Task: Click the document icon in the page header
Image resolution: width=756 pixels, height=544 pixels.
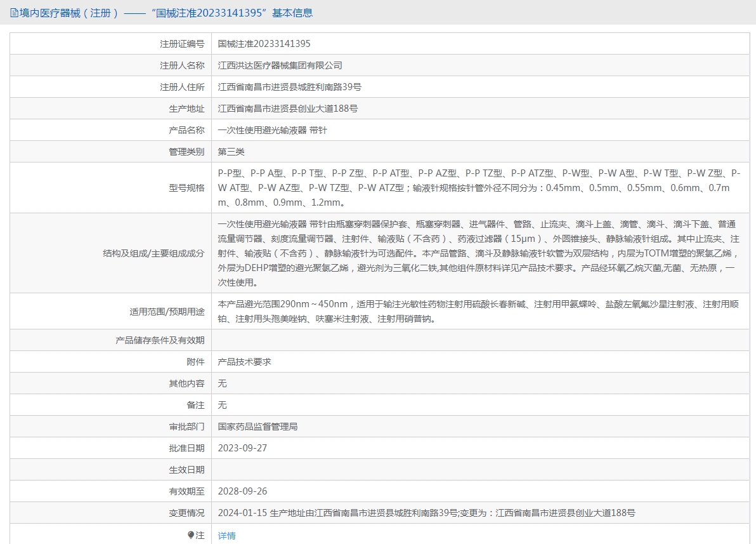Action: click(14, 13)
